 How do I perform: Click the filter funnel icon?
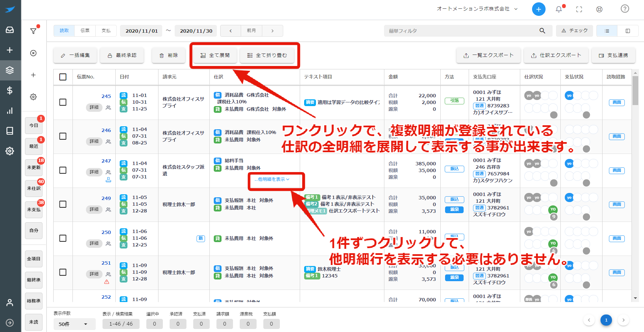[x=33, y=31]
